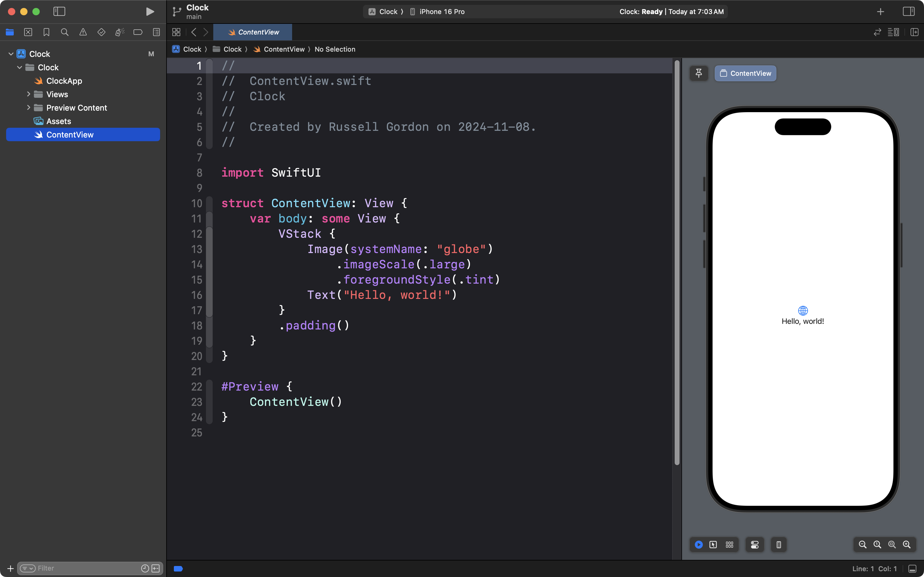Switch preview to selectable mode
The width and height of the screenshot is (924, 577).
pos(713,545)
